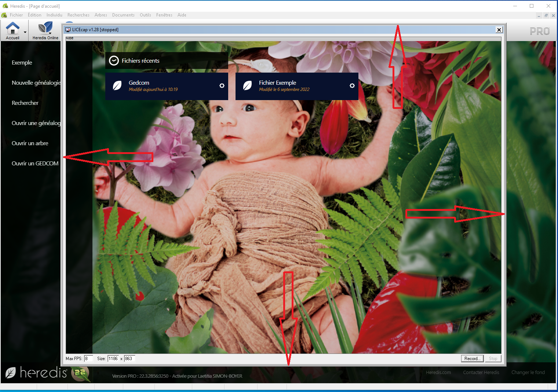This screenshot has height=392, width=558.
Task: Click the Max FPS input field
Action: [x=88, y=359]
